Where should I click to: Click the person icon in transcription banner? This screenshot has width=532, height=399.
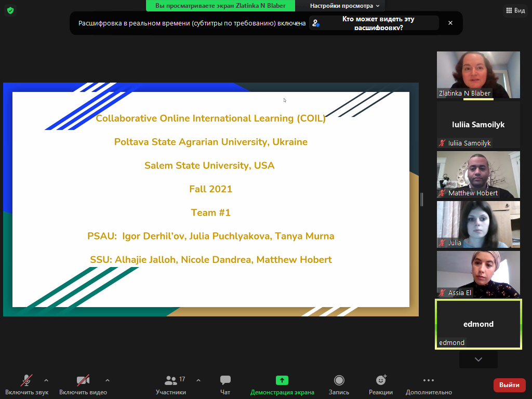coord(316,23)
